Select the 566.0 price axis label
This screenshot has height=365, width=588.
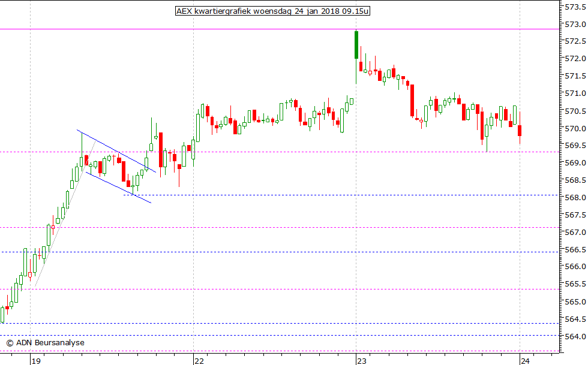(x=575, y=267)
